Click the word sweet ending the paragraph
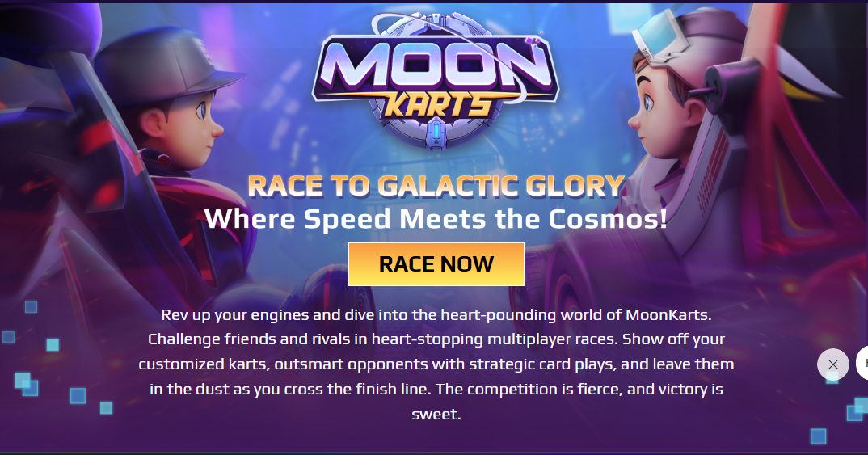The width and height of the screenshot is (868, 455). coord(436,414)
